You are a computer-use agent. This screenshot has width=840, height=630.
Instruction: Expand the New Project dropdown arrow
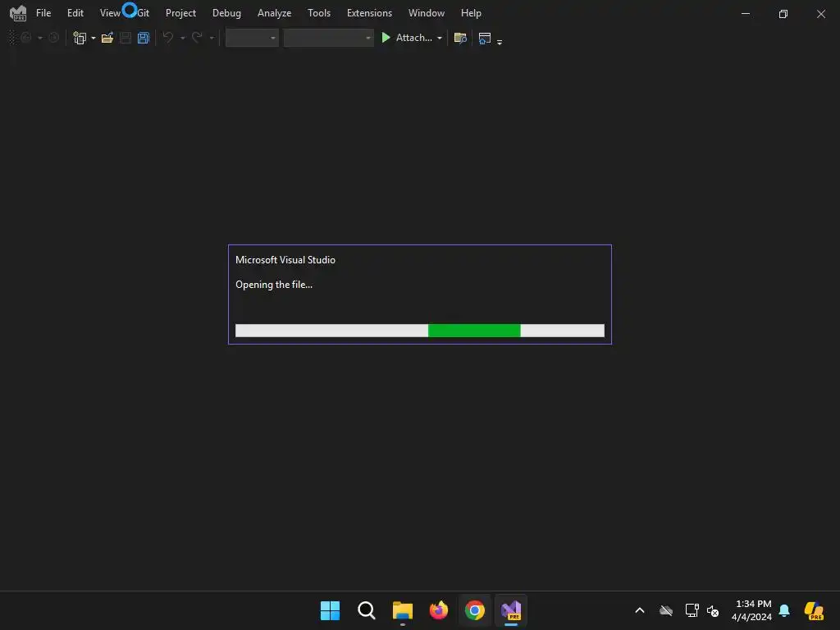94,38
